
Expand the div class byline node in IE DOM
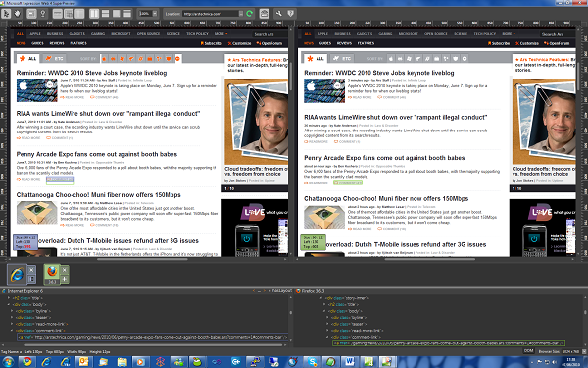point(12,311)
